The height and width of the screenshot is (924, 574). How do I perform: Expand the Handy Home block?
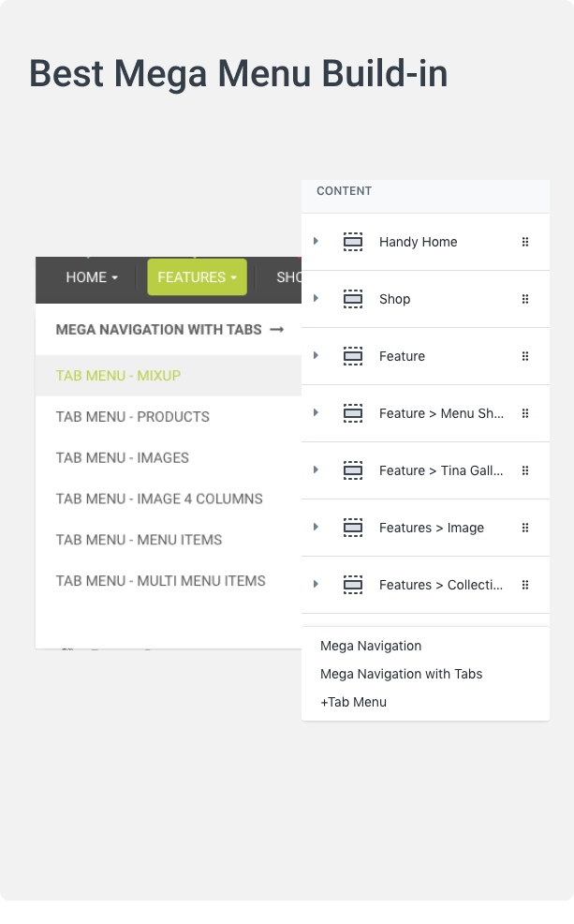pyautogui.click(x=316, y=242)
